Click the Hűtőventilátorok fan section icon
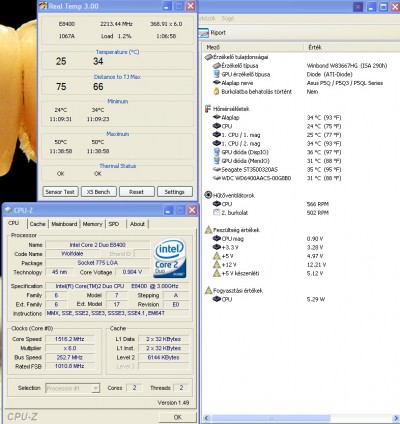 208,195
